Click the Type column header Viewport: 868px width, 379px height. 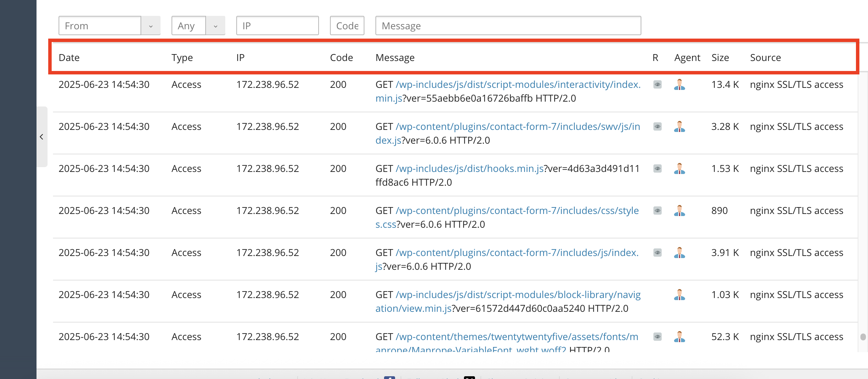coord(182,58)
